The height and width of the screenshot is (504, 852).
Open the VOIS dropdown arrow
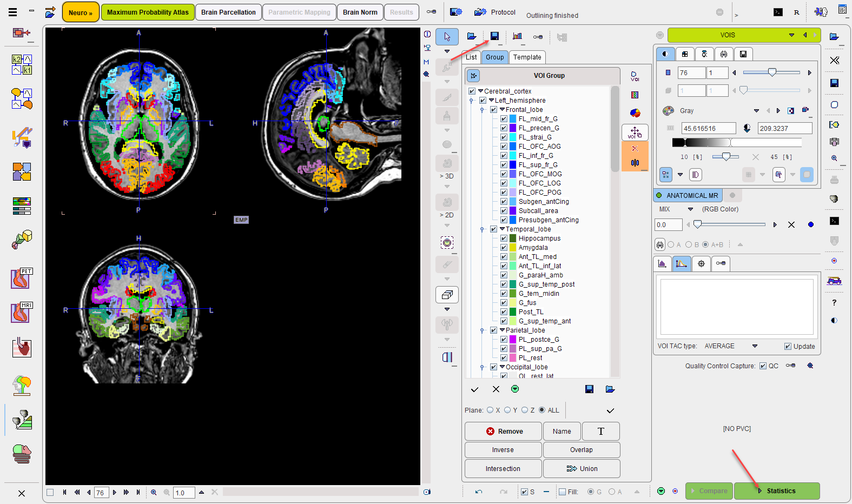pos(791,35)
